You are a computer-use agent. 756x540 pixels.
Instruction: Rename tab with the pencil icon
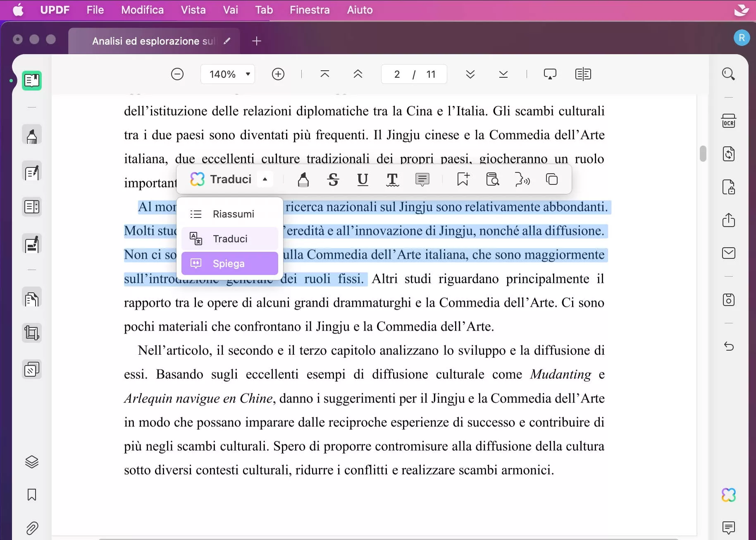227,41
